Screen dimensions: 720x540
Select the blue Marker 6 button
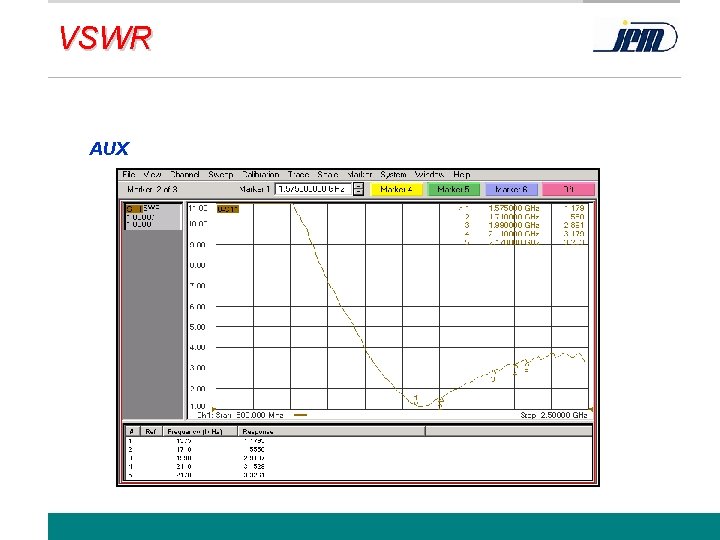[x=512, y=189]
